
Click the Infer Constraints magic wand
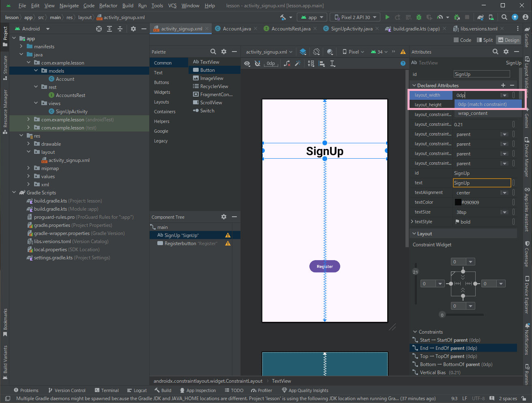[298, 63]
